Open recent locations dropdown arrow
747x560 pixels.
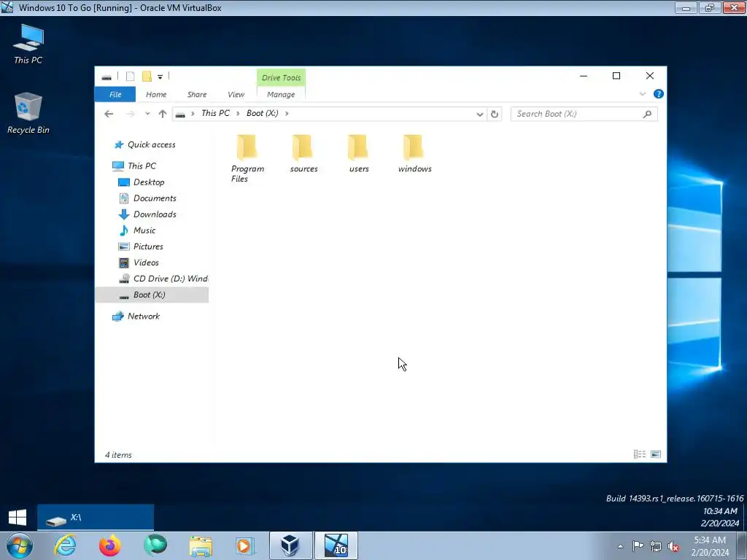[147, 114]
